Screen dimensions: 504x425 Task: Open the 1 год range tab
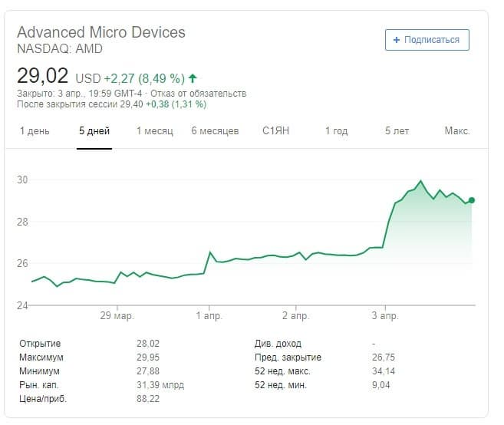click(336, 131)
